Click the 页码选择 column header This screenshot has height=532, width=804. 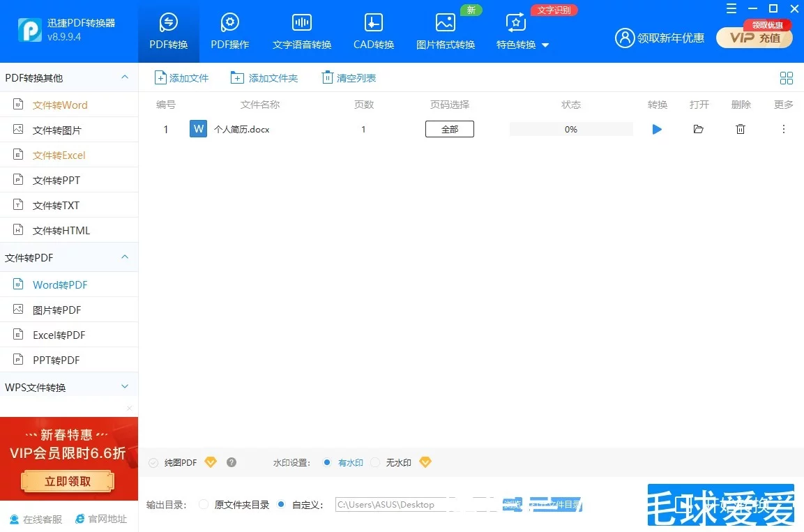pos(450,105)
